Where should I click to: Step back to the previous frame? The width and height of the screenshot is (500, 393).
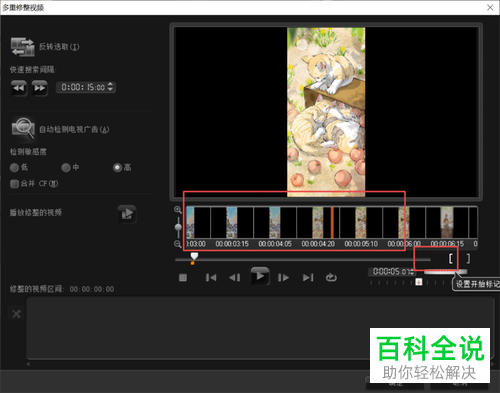(235, 278)
